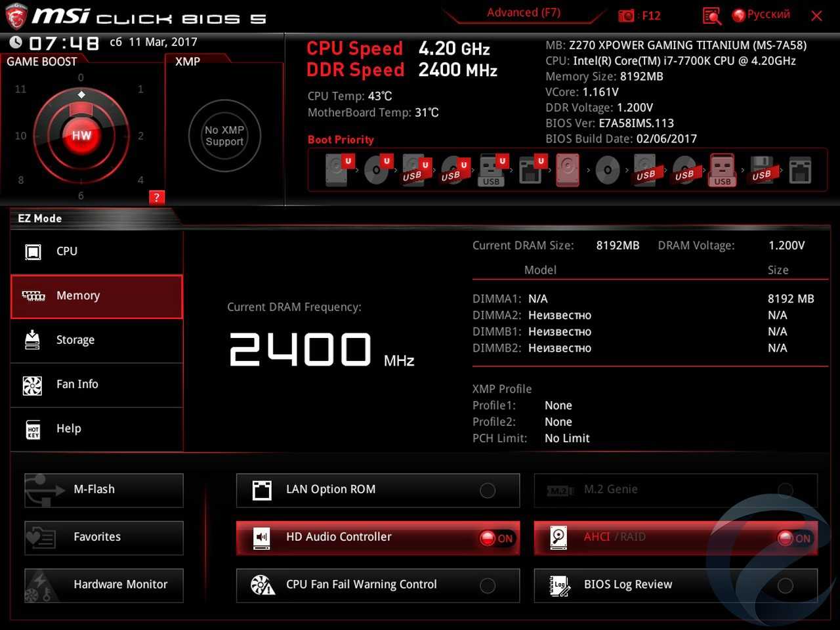Open the BIOS search magnifier icon
840x630 pixels.
[x=711, y=16]
